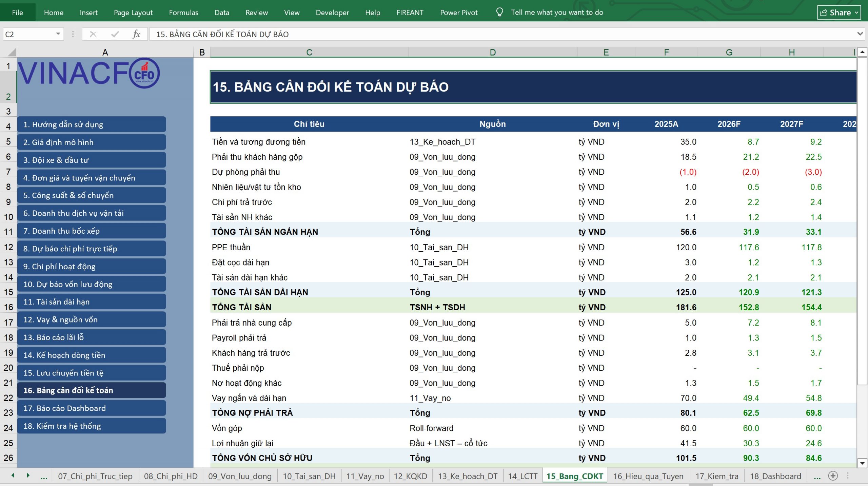Click the Insert Function fx icon
This screenshot has width=868, height=486.
(136, 34)
